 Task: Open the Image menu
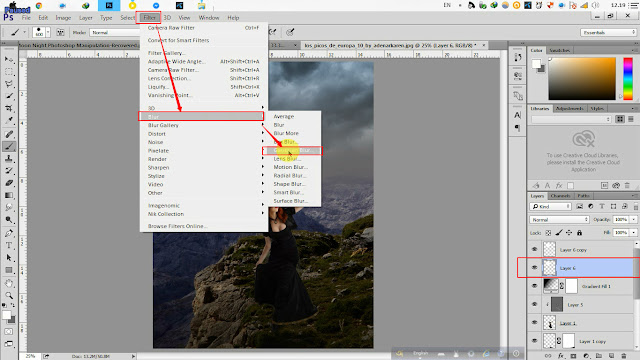point(63,18)
